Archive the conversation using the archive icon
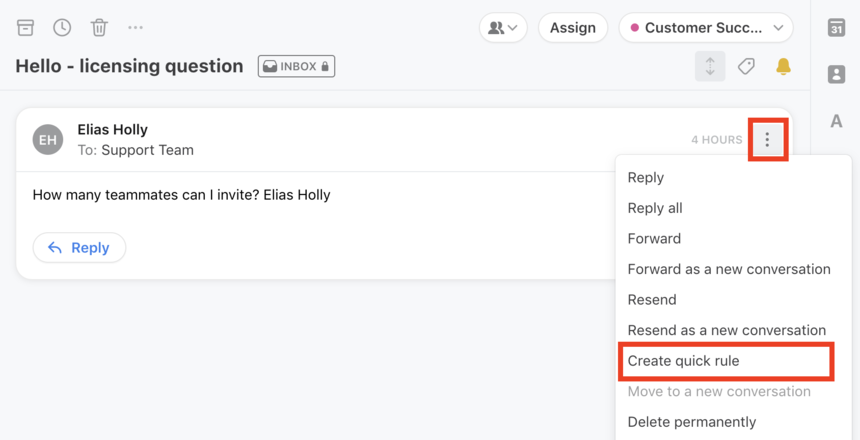860x440 pixels. point(25,27)
